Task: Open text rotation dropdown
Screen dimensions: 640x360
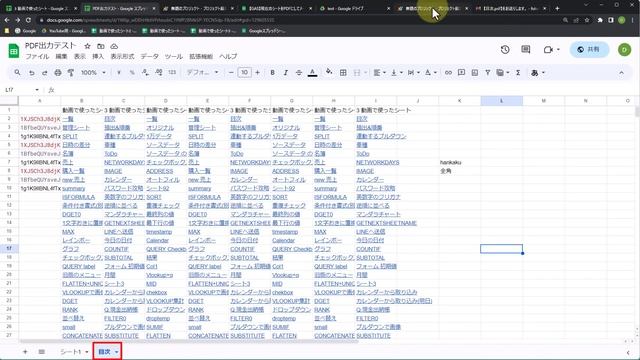Action: click(431, 73)
